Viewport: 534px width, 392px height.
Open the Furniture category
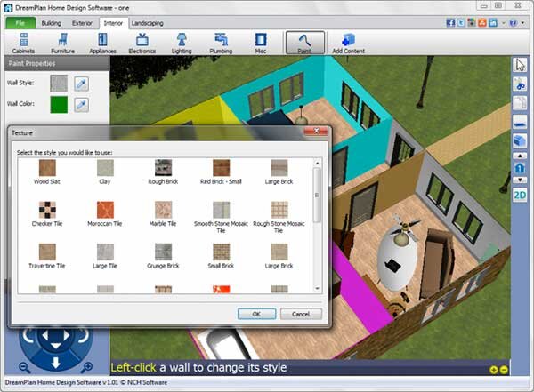click(x=62, y=43)
